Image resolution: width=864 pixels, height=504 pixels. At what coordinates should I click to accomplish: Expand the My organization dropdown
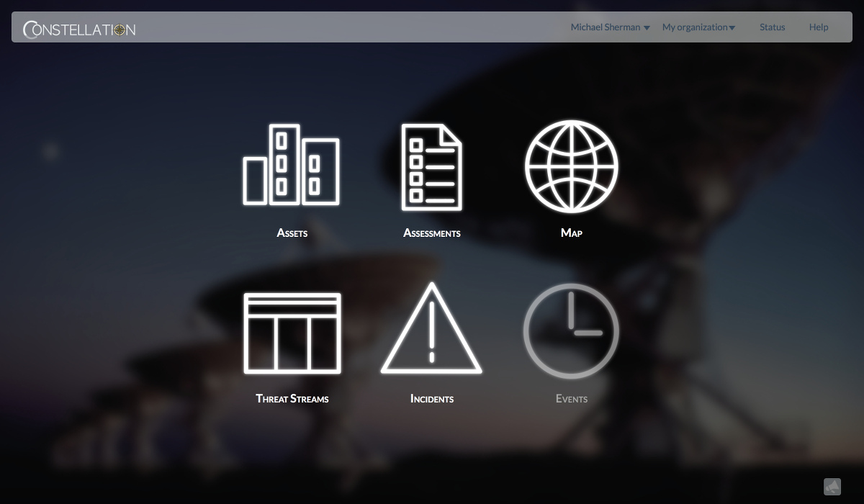(x=695, y=27)
